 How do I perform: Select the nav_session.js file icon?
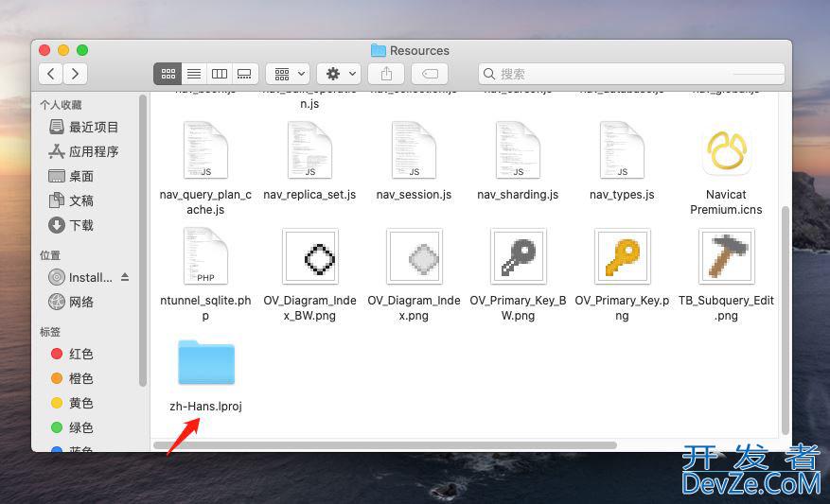tap(414, 150)
